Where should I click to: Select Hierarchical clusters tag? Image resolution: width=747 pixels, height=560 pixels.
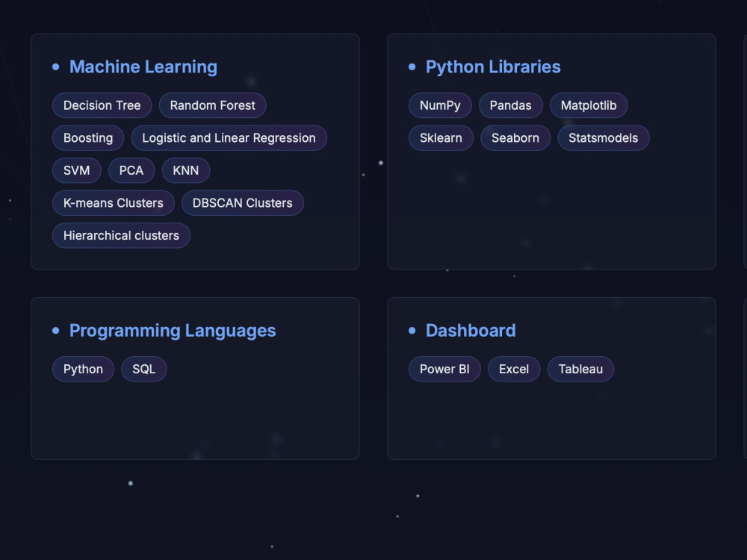click(122, 235)
